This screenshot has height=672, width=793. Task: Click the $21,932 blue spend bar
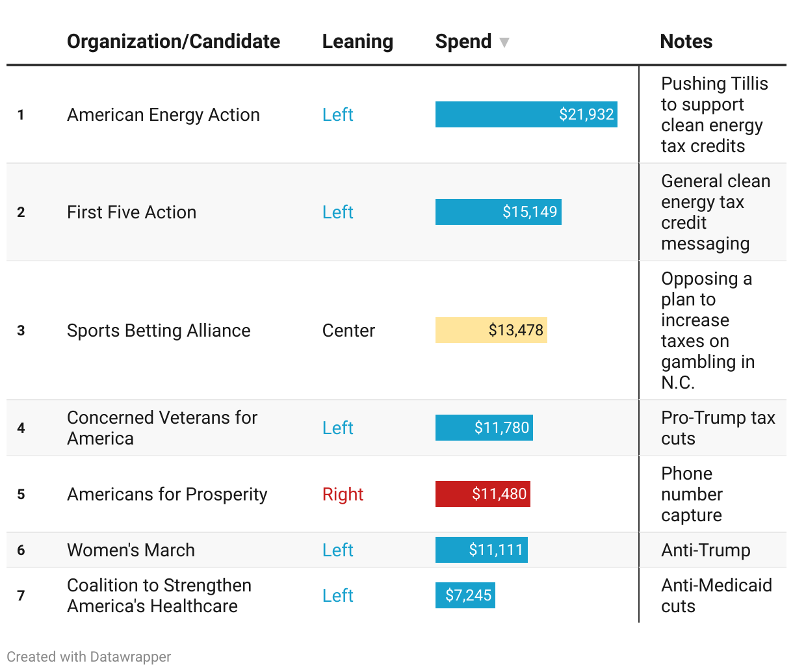click(526, 114)
